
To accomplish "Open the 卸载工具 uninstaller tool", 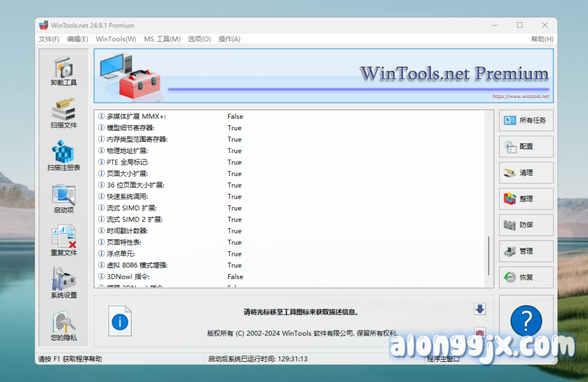I will click(63, 71).
